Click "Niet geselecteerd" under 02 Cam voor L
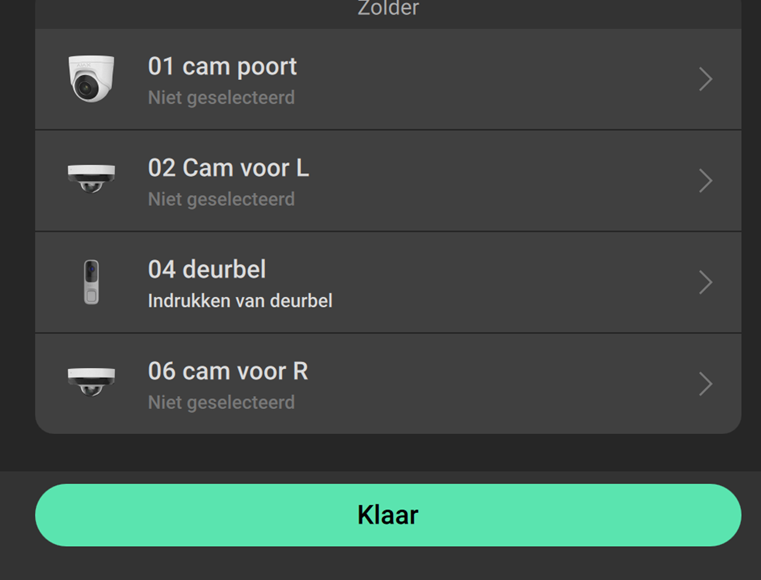The image size is (761, 580). (x=221, y=199)
